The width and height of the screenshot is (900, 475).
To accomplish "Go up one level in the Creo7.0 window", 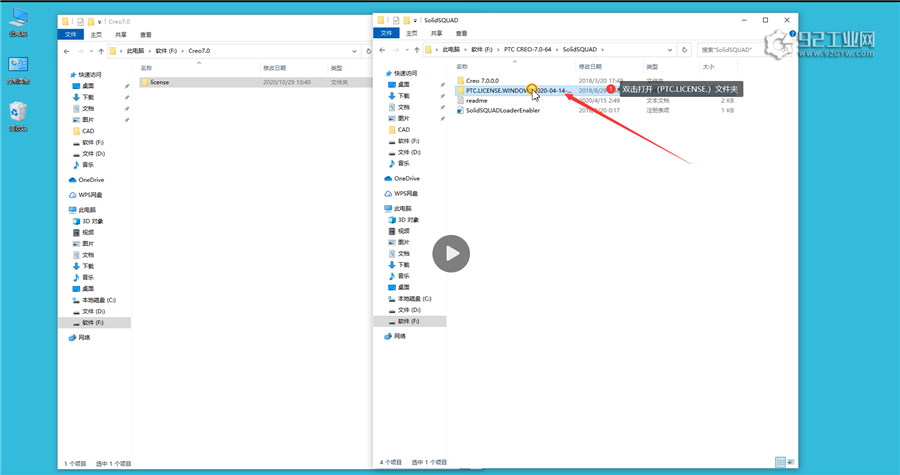I will (x=101, y=51).
